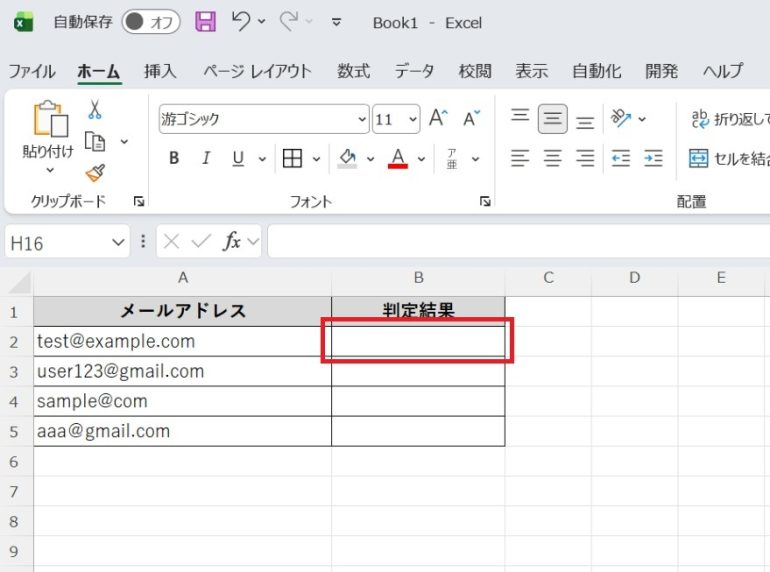Screen dimensions: 770x572
Task: Open fill color dropdown arrow
Action: tap(371, 159)
